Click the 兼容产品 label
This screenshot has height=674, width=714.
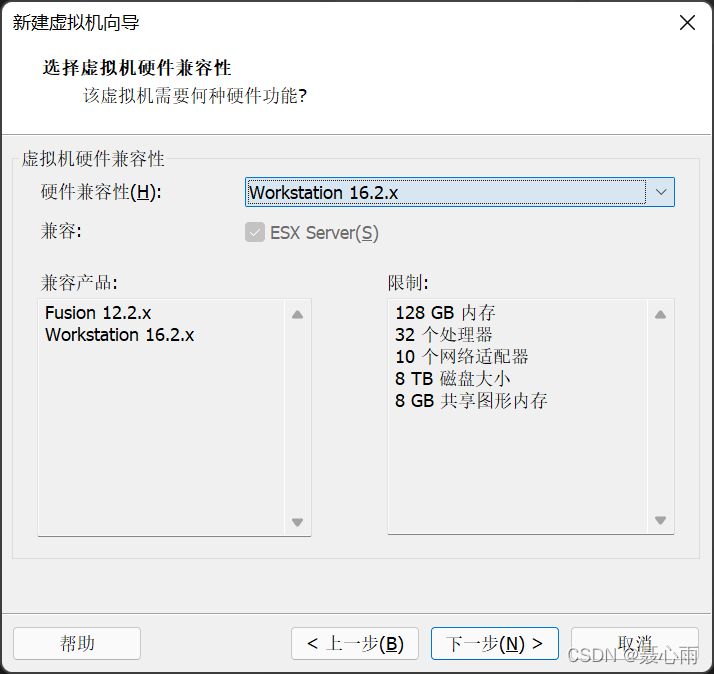coord(79,283)
